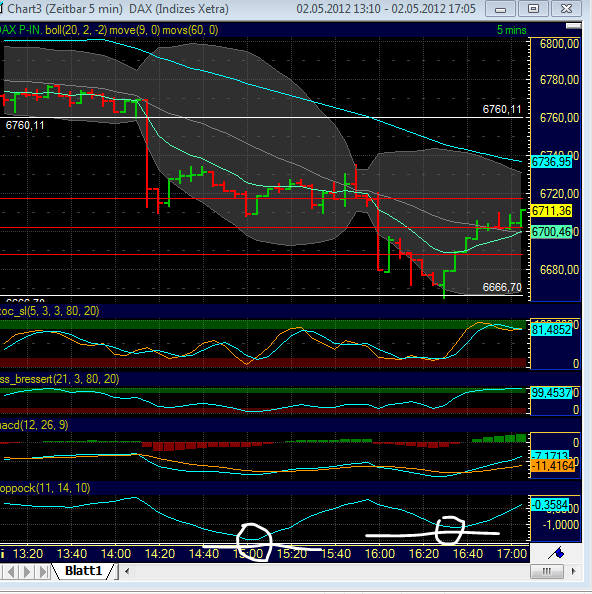The image size is (592, 594).
Task: Click the '17:00' time axis label
Action: pos(512,554)
